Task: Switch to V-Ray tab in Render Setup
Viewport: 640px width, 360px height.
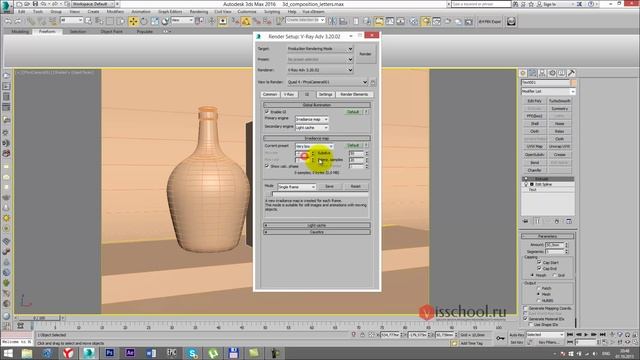Action: (x=289, y=94)
